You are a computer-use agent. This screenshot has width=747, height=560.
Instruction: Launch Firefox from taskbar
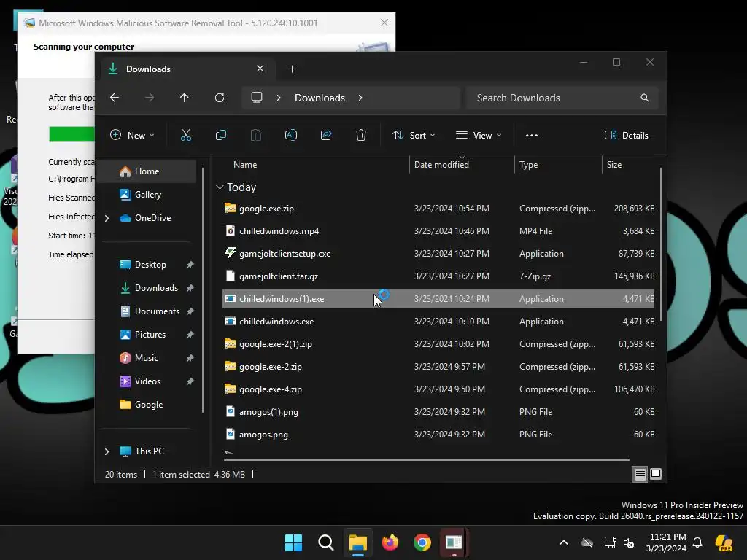point(390,542)
